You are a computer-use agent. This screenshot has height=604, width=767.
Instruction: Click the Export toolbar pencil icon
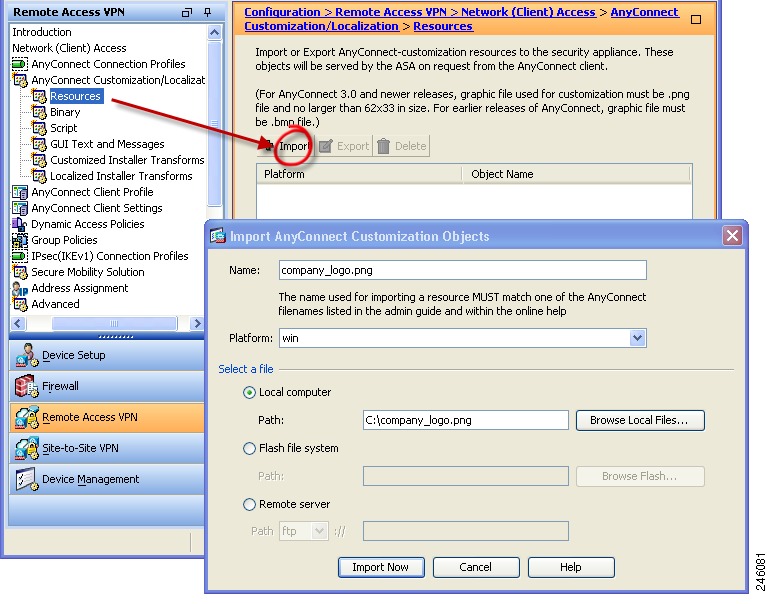[x=325, y=146]
